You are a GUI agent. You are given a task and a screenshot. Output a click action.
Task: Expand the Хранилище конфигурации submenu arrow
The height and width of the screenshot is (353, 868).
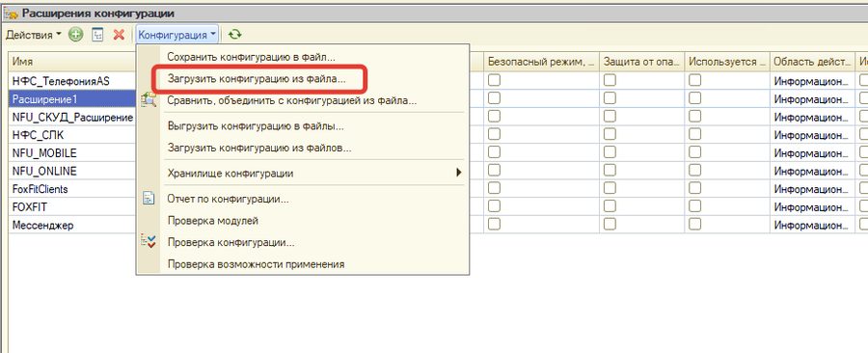(458, 173)
